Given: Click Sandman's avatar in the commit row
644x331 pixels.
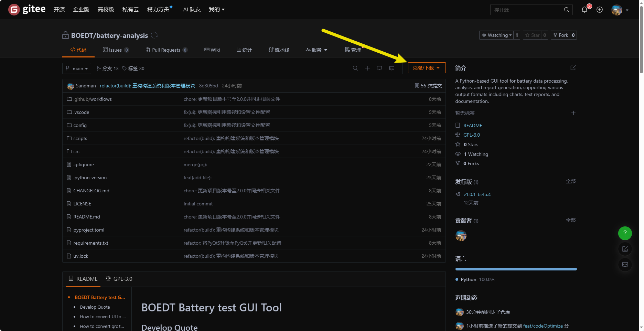Looking at the screenshot, I should pyautogui.click(x=71, y=86).
